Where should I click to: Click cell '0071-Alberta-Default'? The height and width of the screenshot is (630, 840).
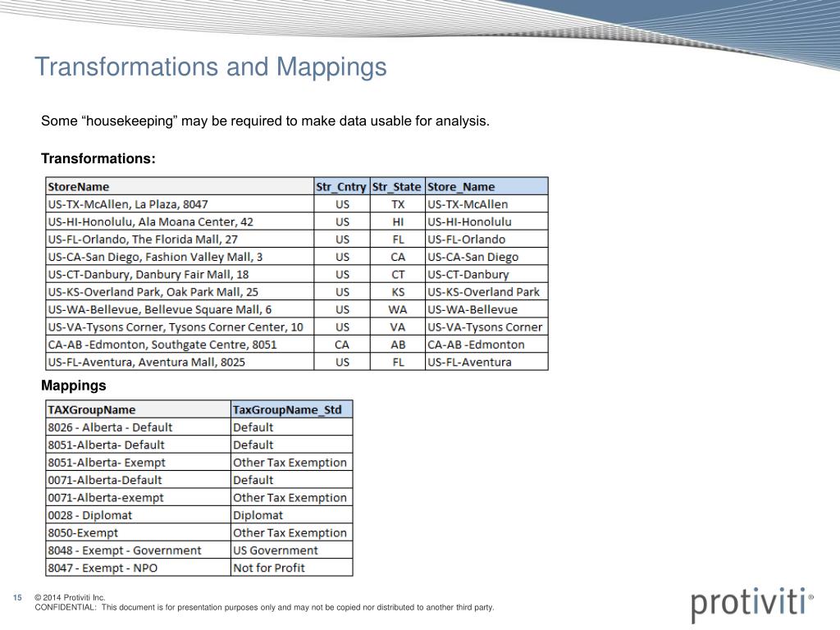click(x=138, y=480)
